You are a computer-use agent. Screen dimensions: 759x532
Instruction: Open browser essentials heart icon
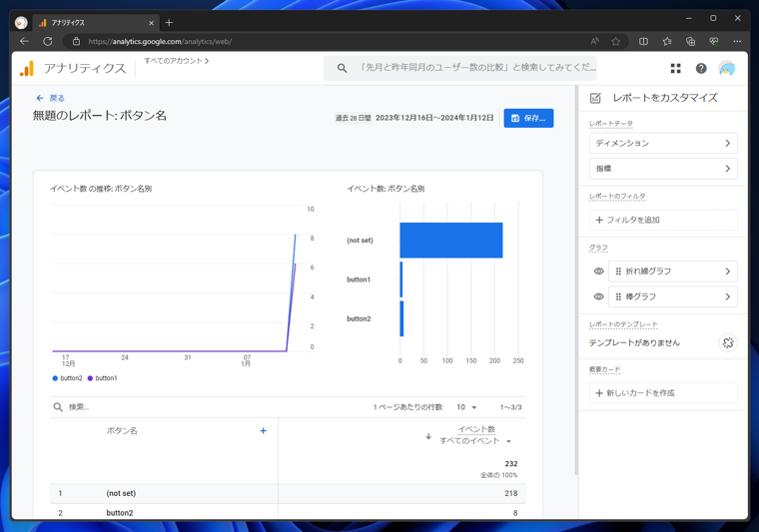[714, 42]
